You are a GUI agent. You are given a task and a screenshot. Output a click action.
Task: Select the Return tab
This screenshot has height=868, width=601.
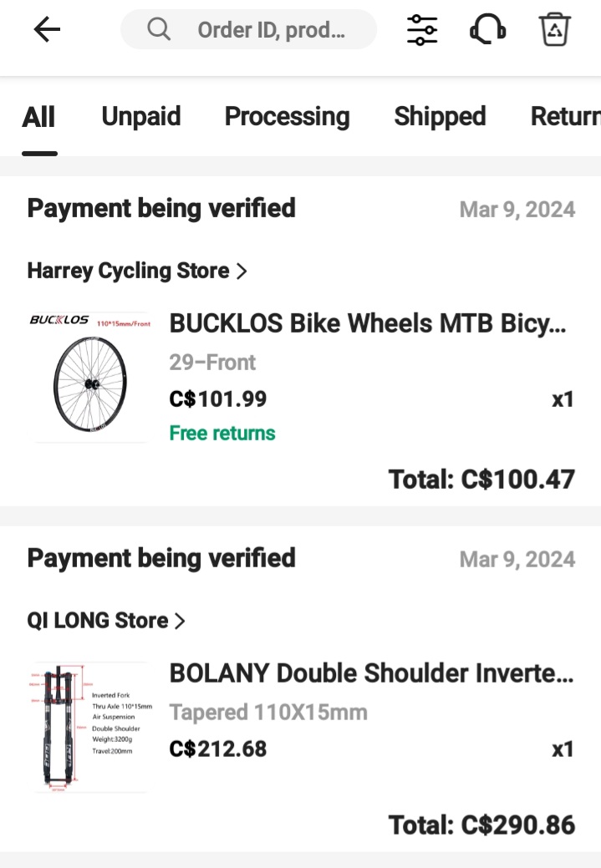coord(565,116)
